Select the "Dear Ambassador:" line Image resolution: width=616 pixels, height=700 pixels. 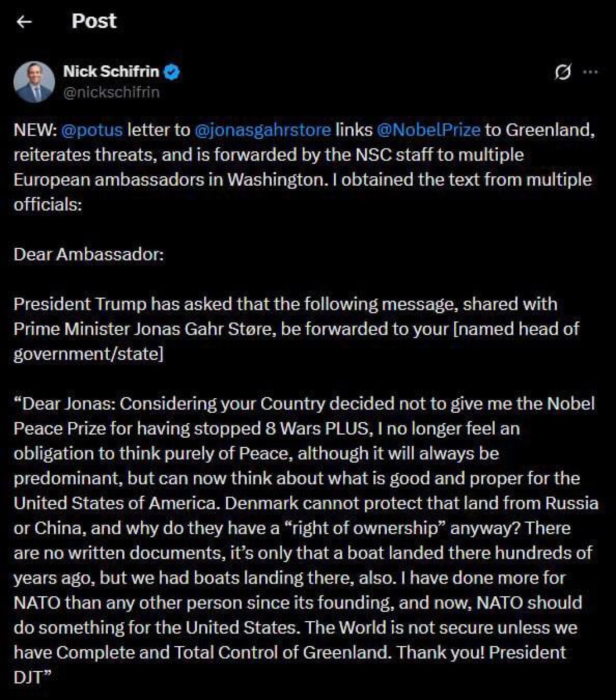[x=89, y=254]
